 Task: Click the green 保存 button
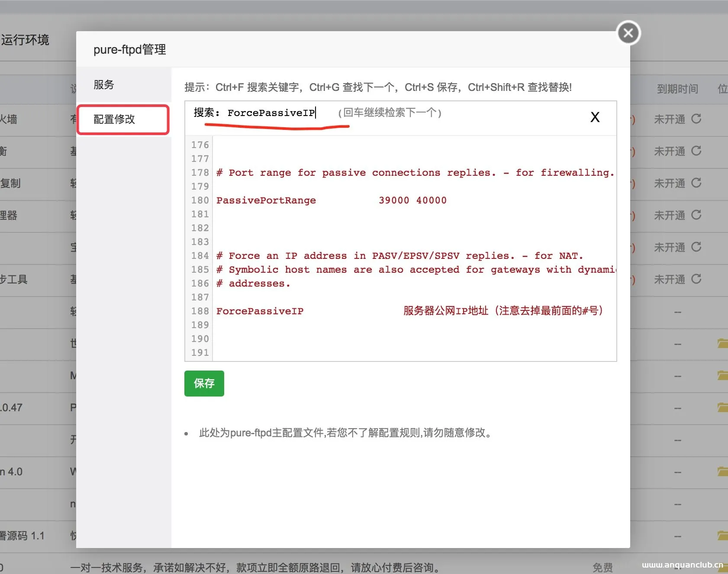coord(204,384)
